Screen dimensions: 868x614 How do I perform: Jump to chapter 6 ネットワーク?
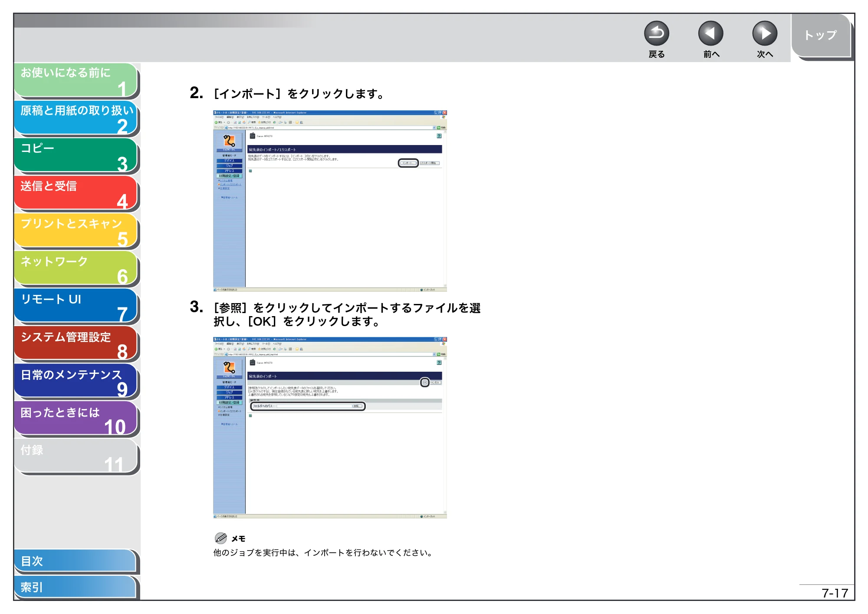pos(76,268)
